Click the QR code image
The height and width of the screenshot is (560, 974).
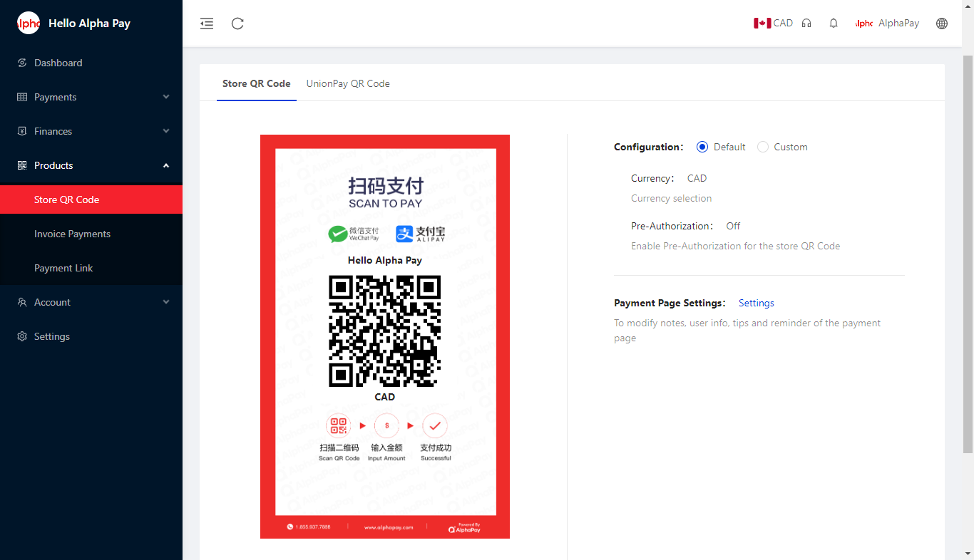[384, 331]
